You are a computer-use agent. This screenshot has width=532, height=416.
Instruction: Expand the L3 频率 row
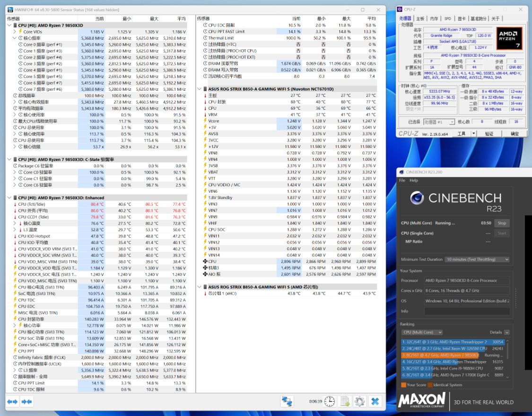15,370
